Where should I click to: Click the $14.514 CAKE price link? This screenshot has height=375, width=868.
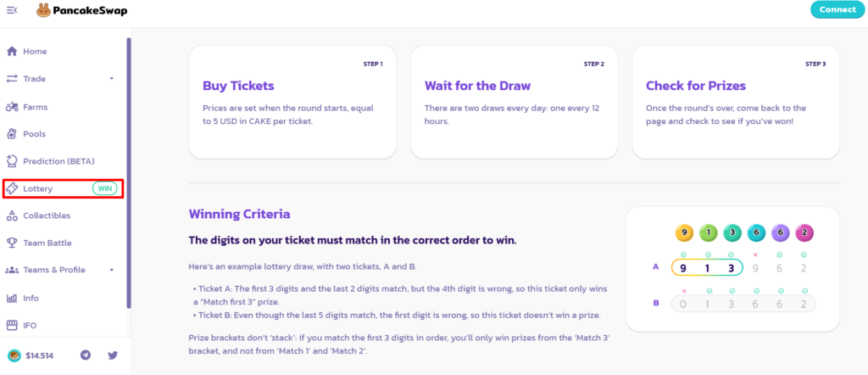32,355
